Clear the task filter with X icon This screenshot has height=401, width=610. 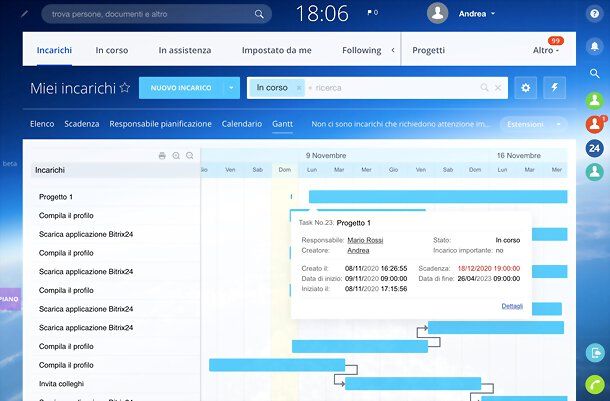(498, 88)
